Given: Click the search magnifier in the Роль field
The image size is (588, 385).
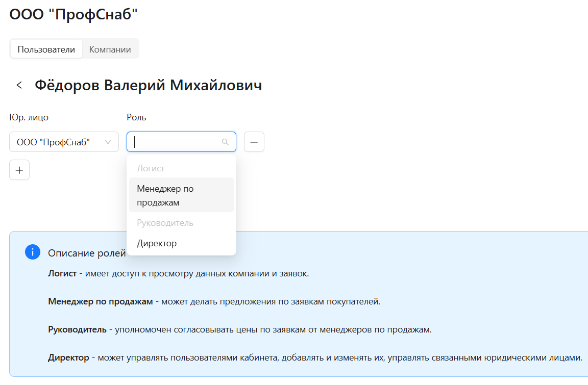Looking at the screenshot, I should (x=225, y=141).
